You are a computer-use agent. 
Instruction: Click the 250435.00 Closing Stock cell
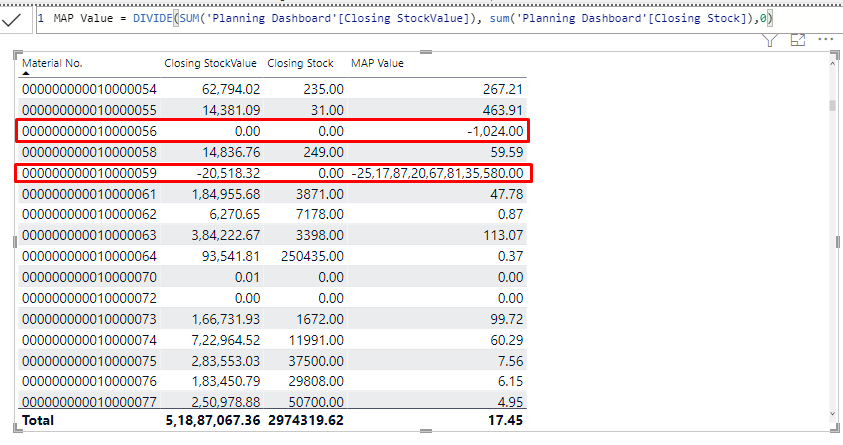312,256
